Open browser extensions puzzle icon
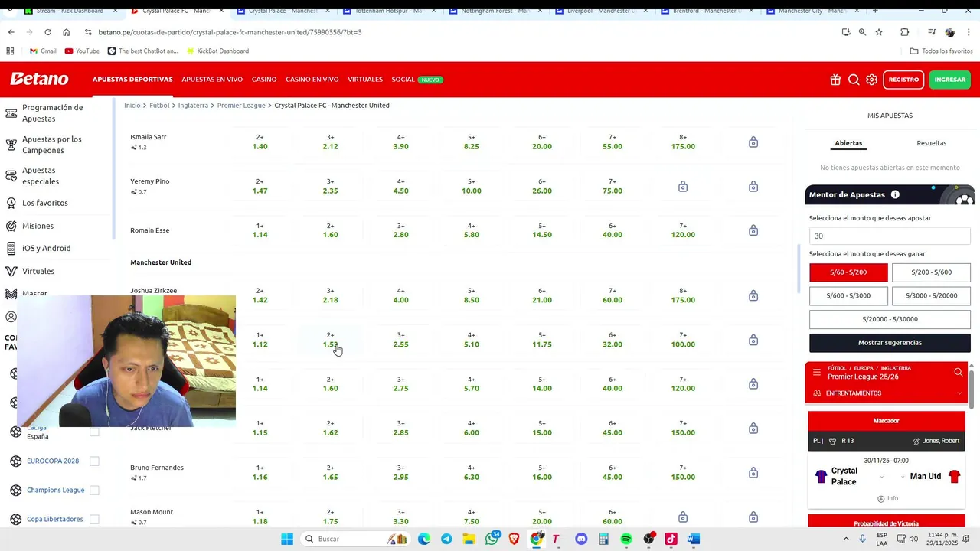The width and height of the screenshot is (980, 551). 905,32
